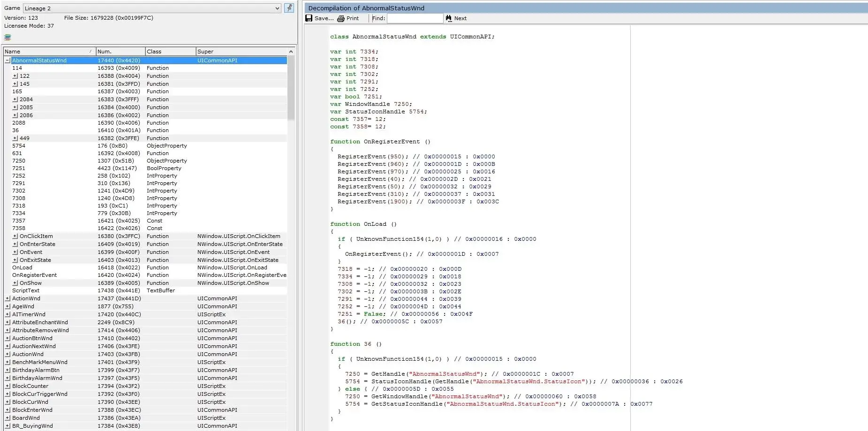Select the ScriptText TextBuffer row
Viewport: 868px width, 431px height.
point(145,290)
